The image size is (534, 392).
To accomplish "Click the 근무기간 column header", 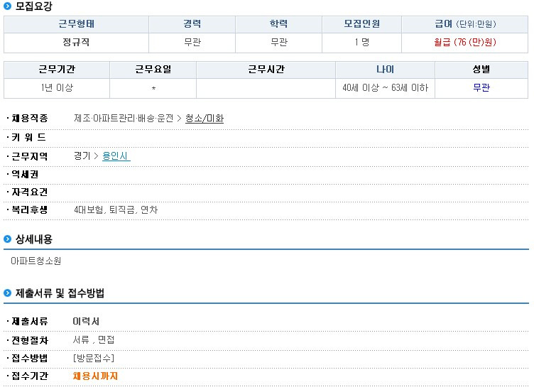I will click(x=57, y=70).
